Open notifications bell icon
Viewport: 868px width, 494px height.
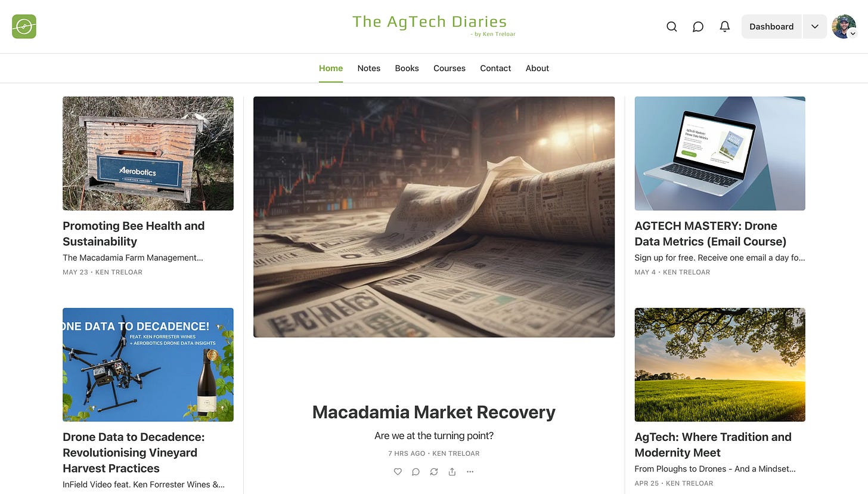pyautogui.click(x=725, y=27)
